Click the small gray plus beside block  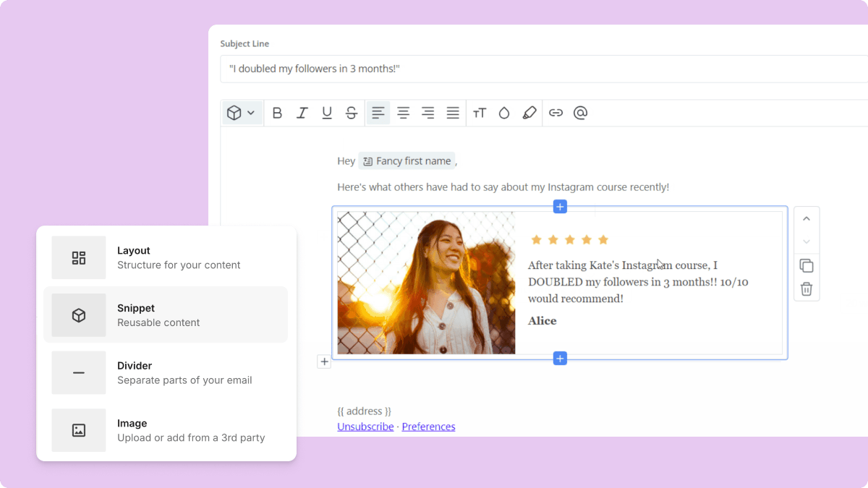324,361
